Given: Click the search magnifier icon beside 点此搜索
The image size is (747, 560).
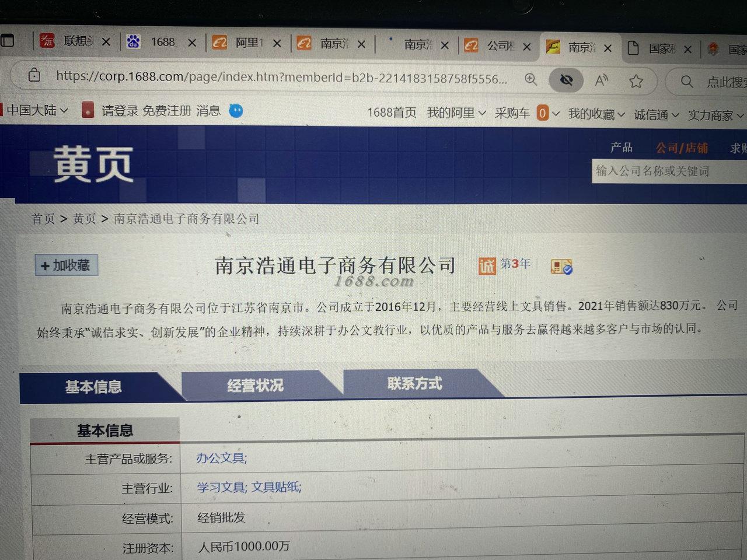Looking at the screenshot, I should [x=687, y=82].
